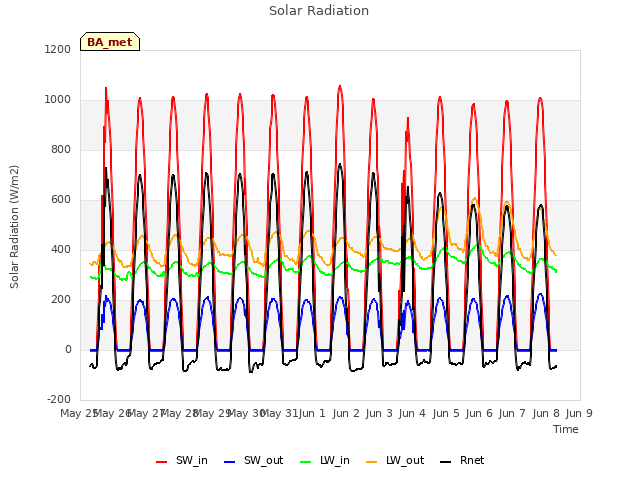Click the SW_in legend label
The image size is (640, 480).
[x=192, y=461]
